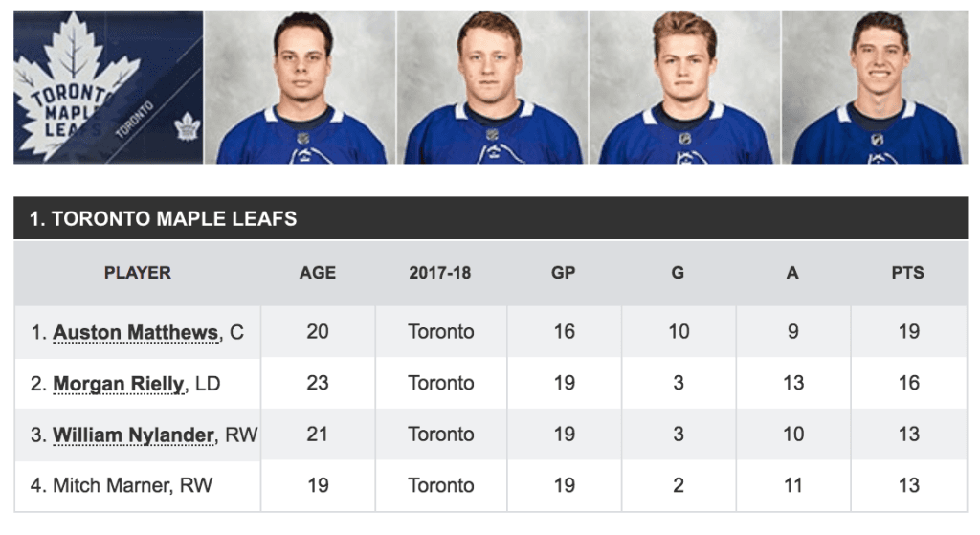The width and height of the screenshot is (980, 535).
Task: Click the G column header
Action: pos(679,273)
